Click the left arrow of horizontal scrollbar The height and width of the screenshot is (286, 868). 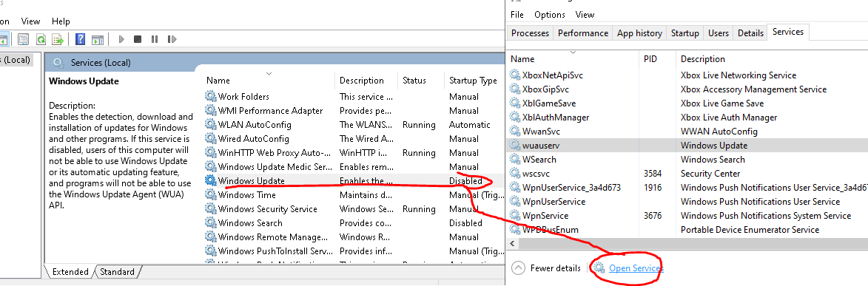pyautogui.click(x=512, y=243)
